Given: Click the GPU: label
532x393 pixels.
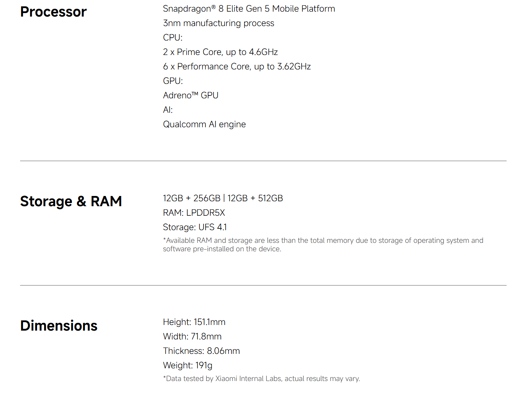Looking at the screenshot, I should pyautogui.click(x=173, y=81).
